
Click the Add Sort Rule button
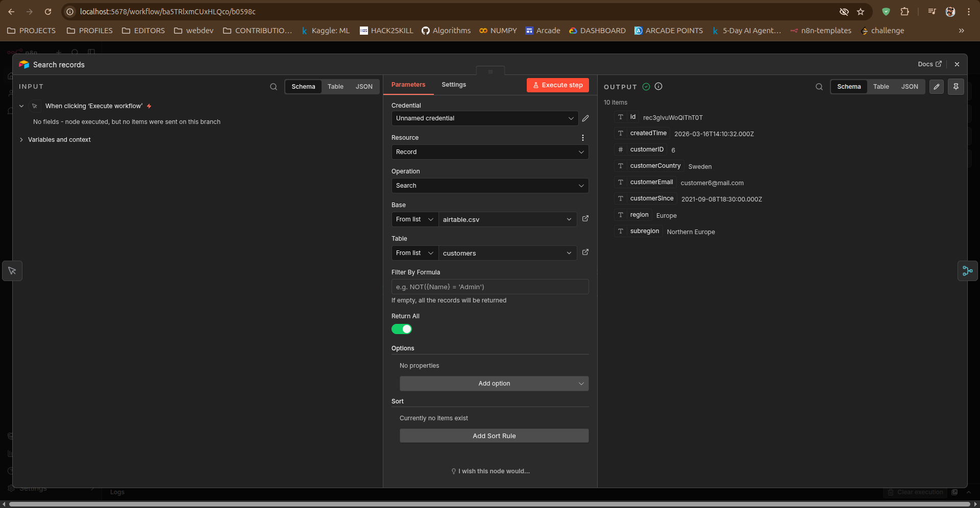494,436
